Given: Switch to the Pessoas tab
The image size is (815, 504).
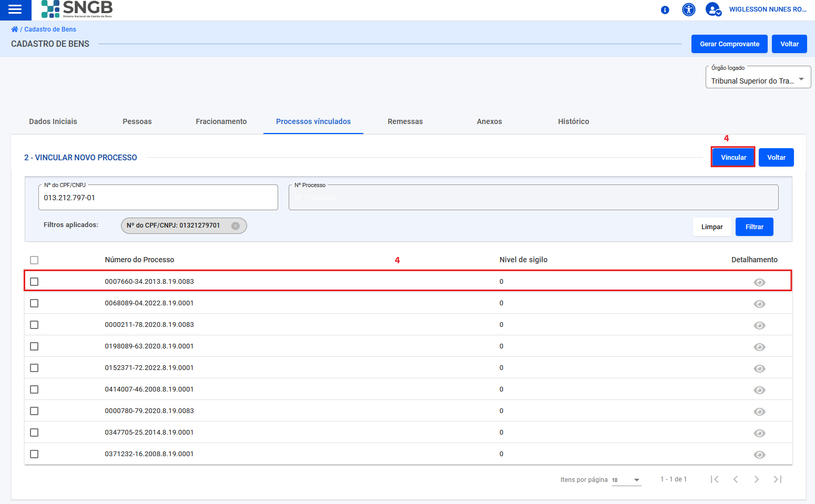Looking at the screenshot, I should point(137,121).
